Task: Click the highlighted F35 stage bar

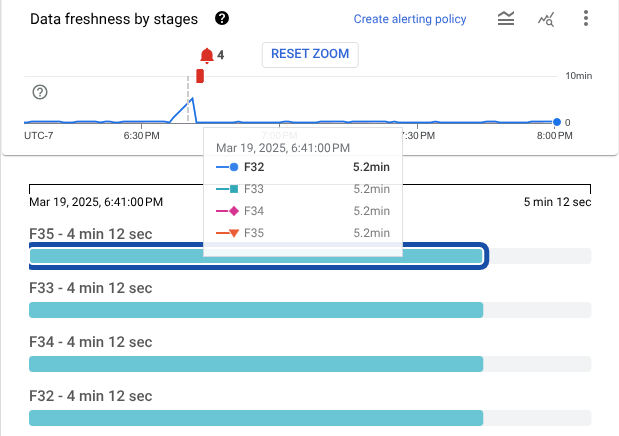Action: (x=257, y=257)
